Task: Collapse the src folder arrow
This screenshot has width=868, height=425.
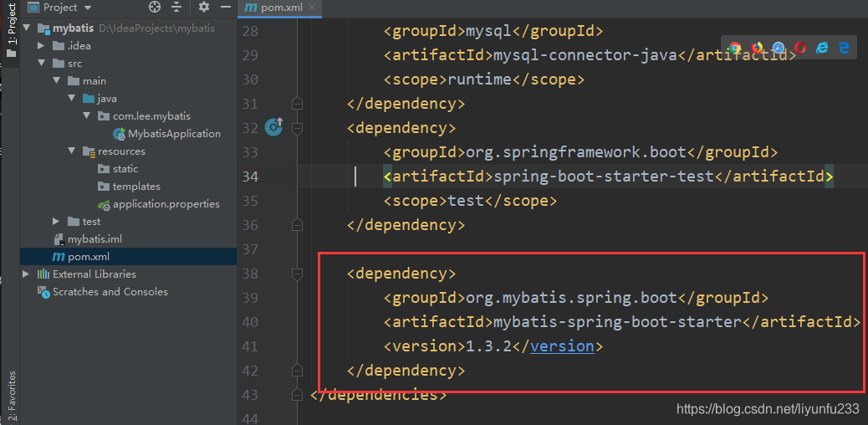Action: coord(41,64)
